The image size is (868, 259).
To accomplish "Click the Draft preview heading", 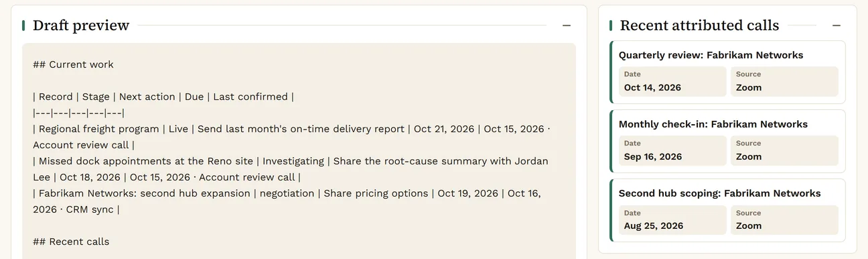I will [x=81, y=25].
